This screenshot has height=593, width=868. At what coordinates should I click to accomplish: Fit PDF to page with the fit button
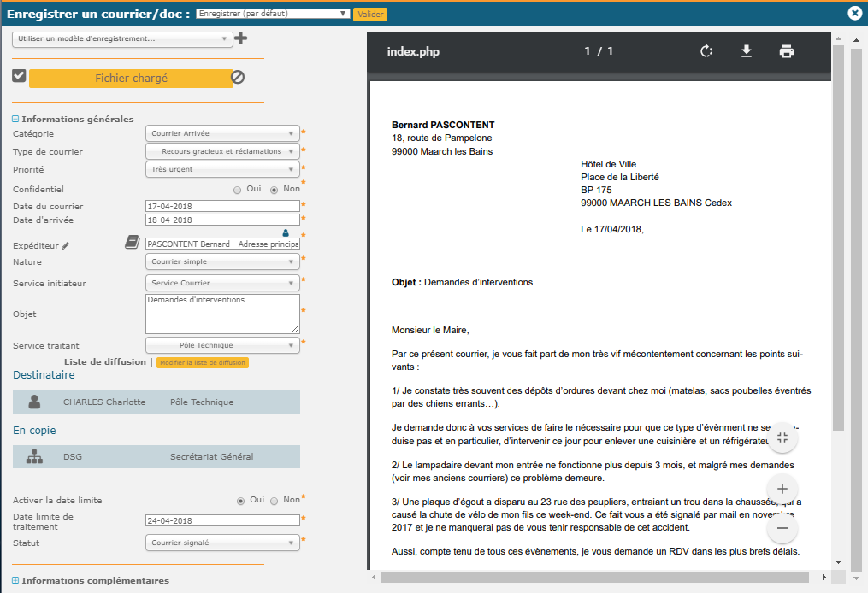pos(782,438)
